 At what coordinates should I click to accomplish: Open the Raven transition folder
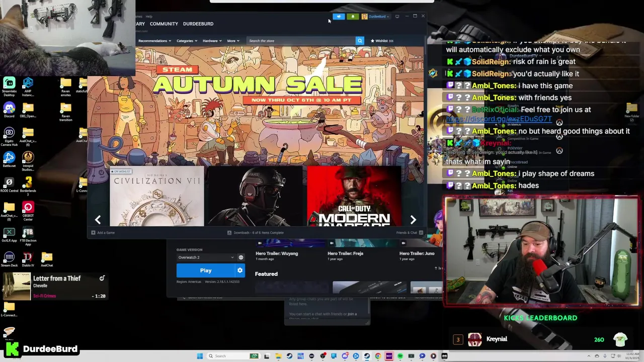coord(65,113)
